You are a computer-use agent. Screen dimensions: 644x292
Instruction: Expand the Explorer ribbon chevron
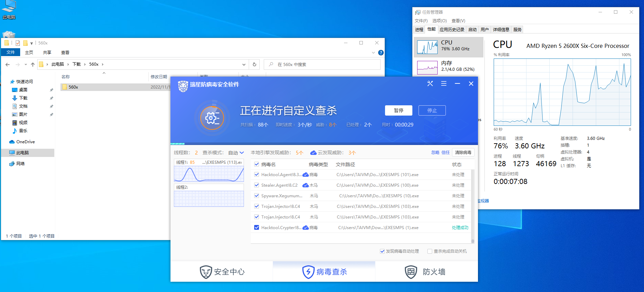(373, 53)
